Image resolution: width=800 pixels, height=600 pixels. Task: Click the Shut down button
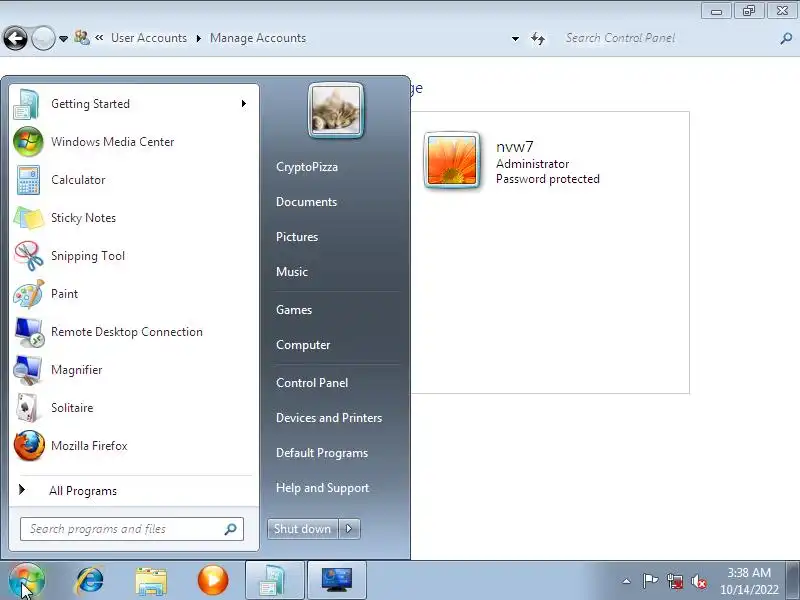[x=303, y=529]
